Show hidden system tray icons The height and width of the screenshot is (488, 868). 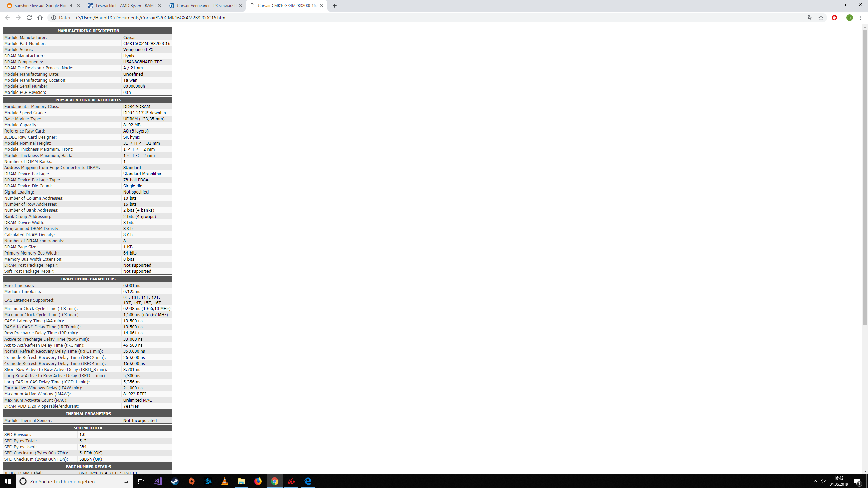[x=815, y=481]
